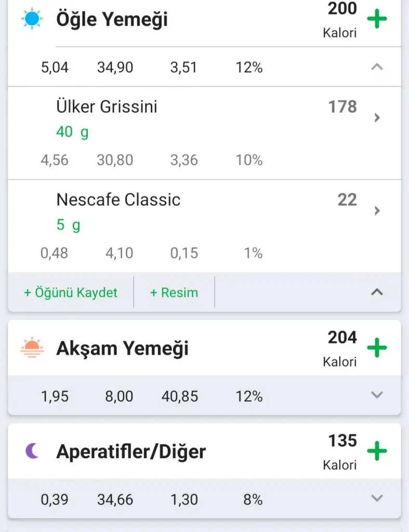Select the Nescafe Classic food entry

coord(118,200)
